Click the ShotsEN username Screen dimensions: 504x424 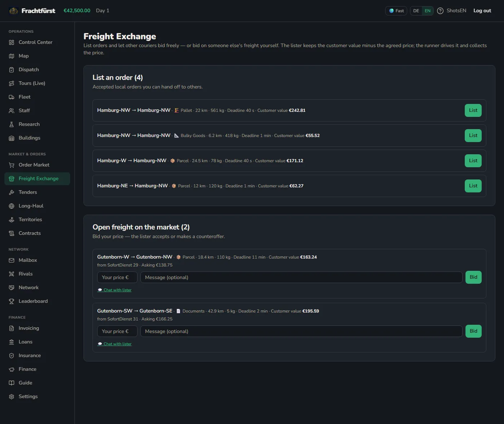coord(456,11)
